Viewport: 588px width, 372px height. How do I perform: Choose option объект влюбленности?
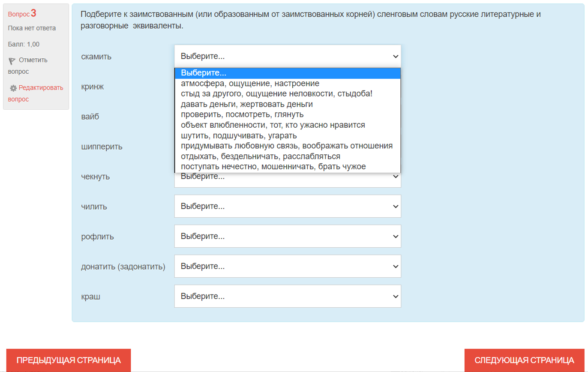click(288, 125)
